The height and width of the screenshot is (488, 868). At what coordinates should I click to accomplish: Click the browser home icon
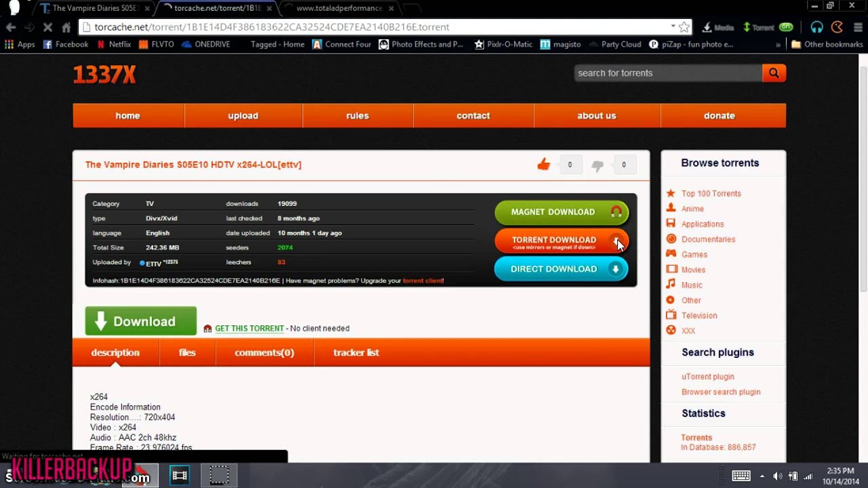tap(66, 27)
